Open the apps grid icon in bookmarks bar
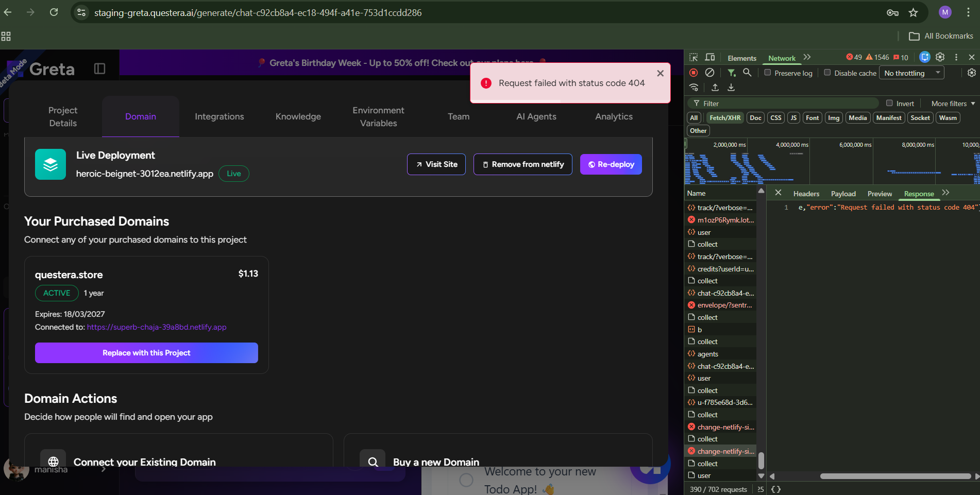This screenshot has width=980, height=495. pos(6,36)
